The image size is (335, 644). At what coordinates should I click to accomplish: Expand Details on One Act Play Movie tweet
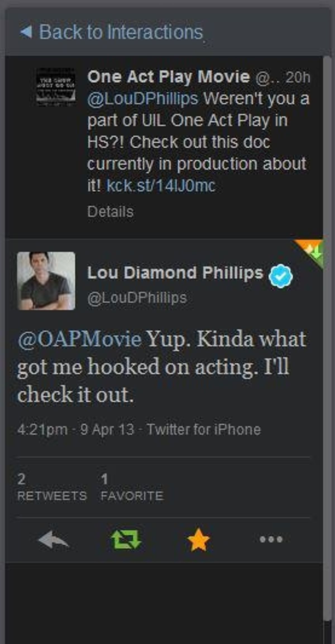(x=110, y=211)
